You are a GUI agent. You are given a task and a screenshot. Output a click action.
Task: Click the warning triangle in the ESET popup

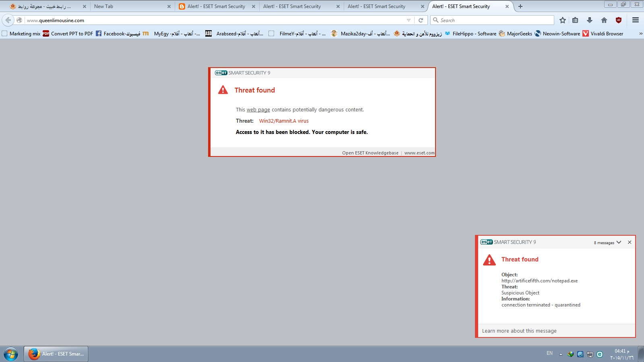click(x=489, y=260)
